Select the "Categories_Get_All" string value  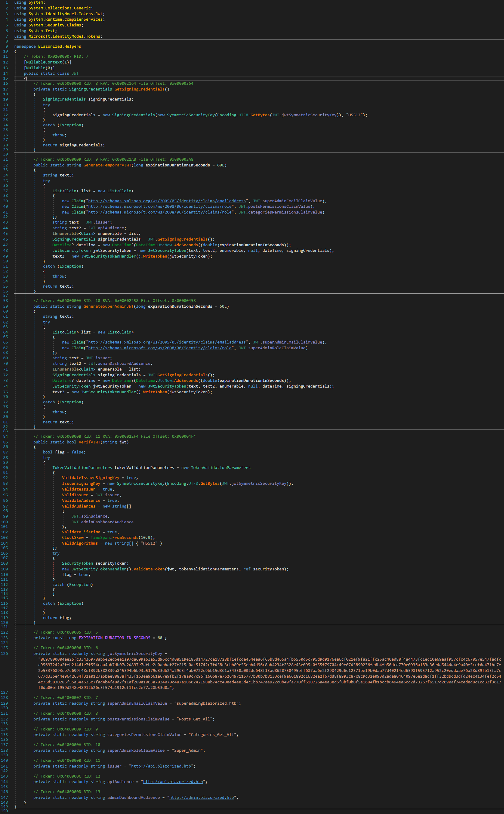point(212,734)
